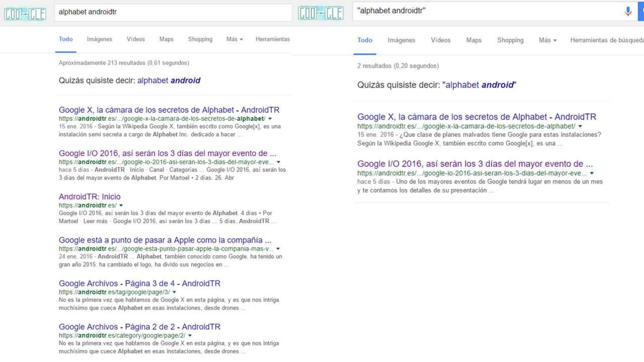Image resolution: width=644 pixels, height=362 pixels.
Task: Open 'Google I/O 2016' result in left window
Action: pyautogui.click(x=168, y=153)
